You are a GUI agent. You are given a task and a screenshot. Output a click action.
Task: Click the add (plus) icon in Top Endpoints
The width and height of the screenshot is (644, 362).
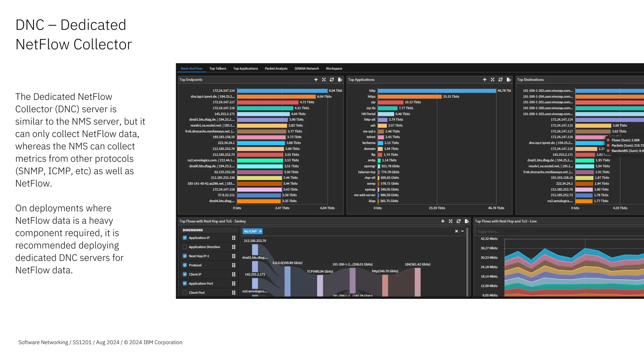(x=316, y=80)
